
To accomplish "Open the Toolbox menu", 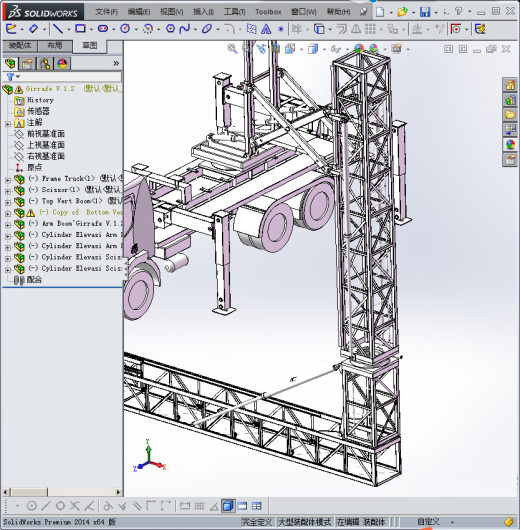I will tap(268, 12).
